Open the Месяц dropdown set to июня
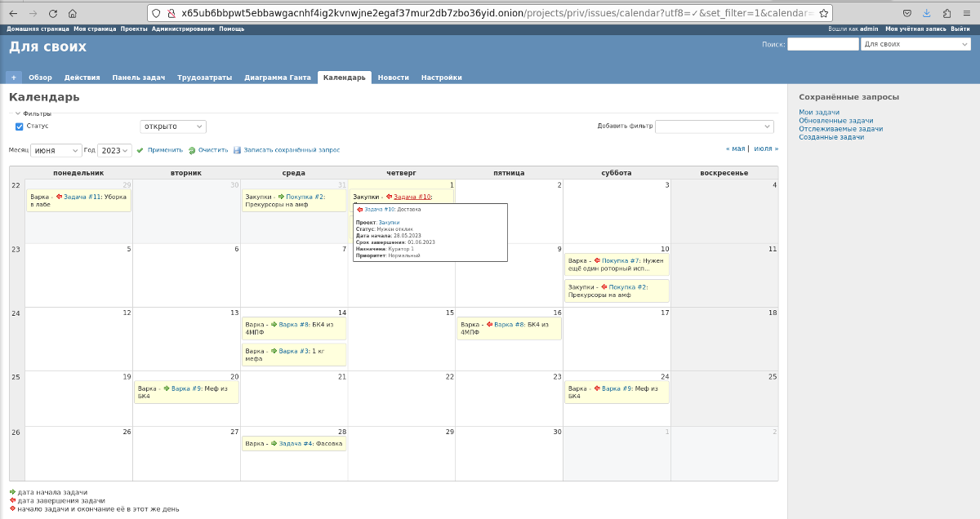This screenshot has width=980, height=519. coord(56,150)
